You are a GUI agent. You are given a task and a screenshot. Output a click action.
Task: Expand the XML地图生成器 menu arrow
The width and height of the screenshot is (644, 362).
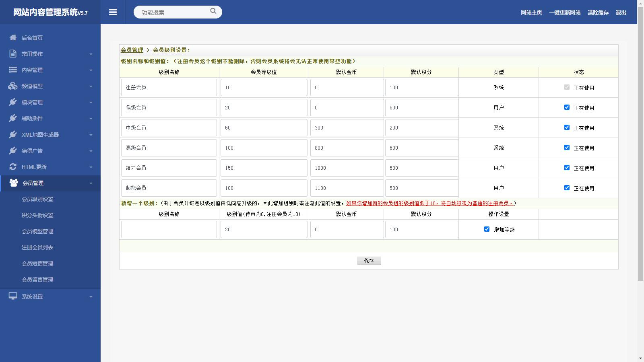point(91,135)
